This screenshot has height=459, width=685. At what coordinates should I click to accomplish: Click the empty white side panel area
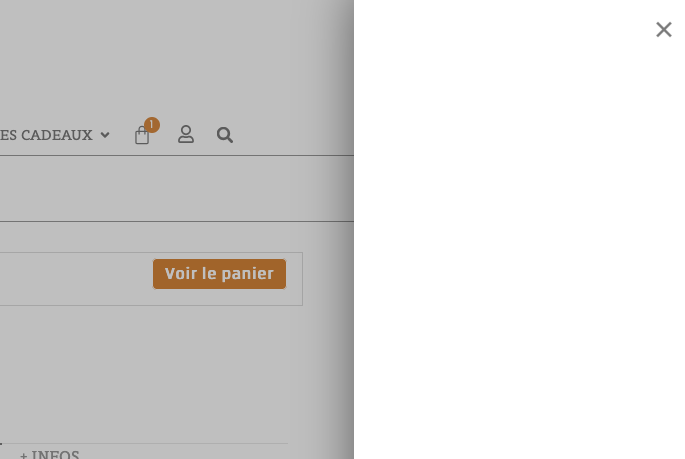(x=519, y=245)
